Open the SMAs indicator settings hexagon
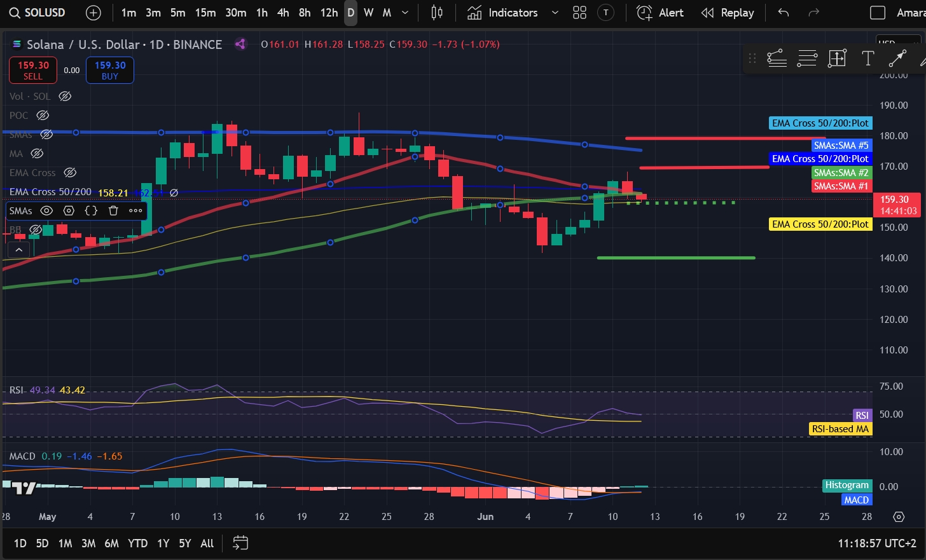 pos(69,210)
